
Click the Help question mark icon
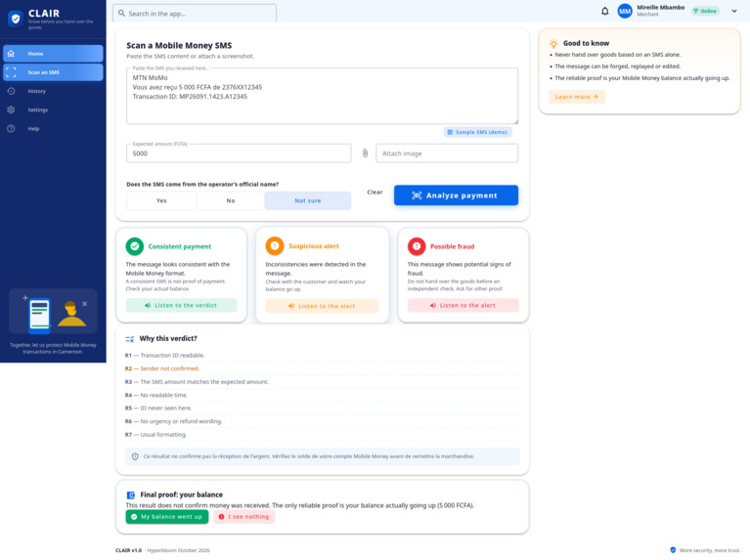click(11, 128)
